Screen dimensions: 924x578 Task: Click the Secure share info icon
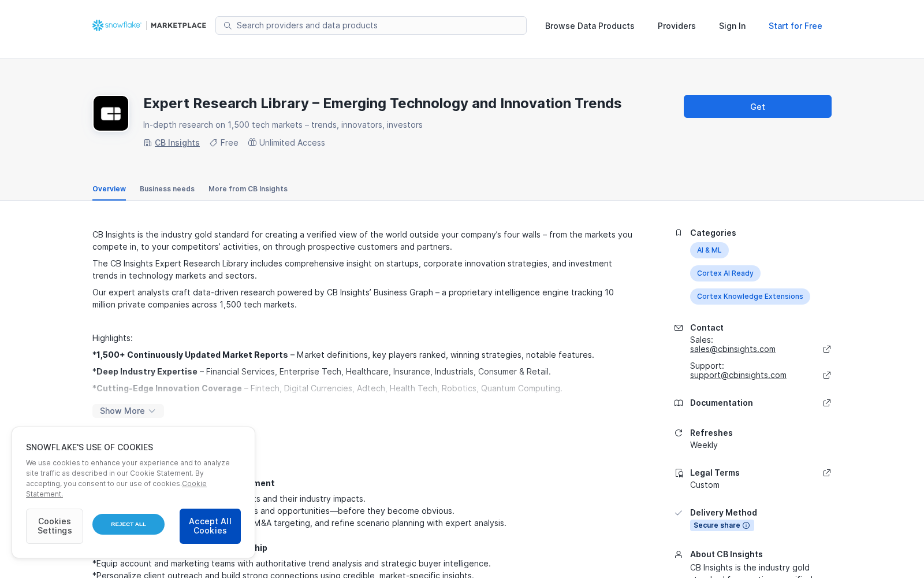(x=746, y=525)
